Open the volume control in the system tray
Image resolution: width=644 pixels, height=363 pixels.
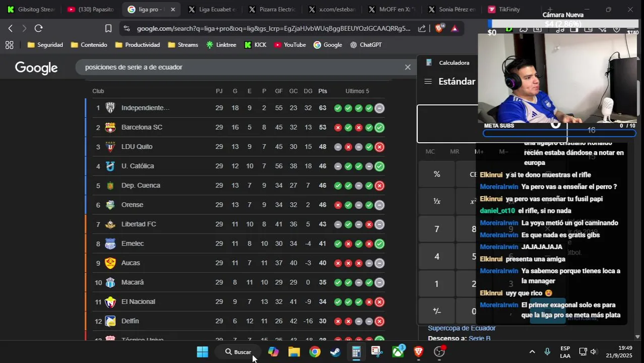[594, 352]
